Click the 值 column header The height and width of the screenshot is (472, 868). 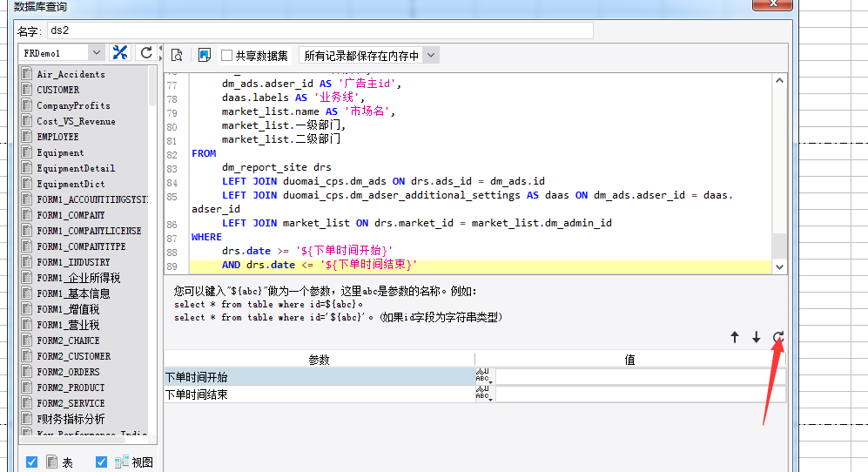click(630, 359)
